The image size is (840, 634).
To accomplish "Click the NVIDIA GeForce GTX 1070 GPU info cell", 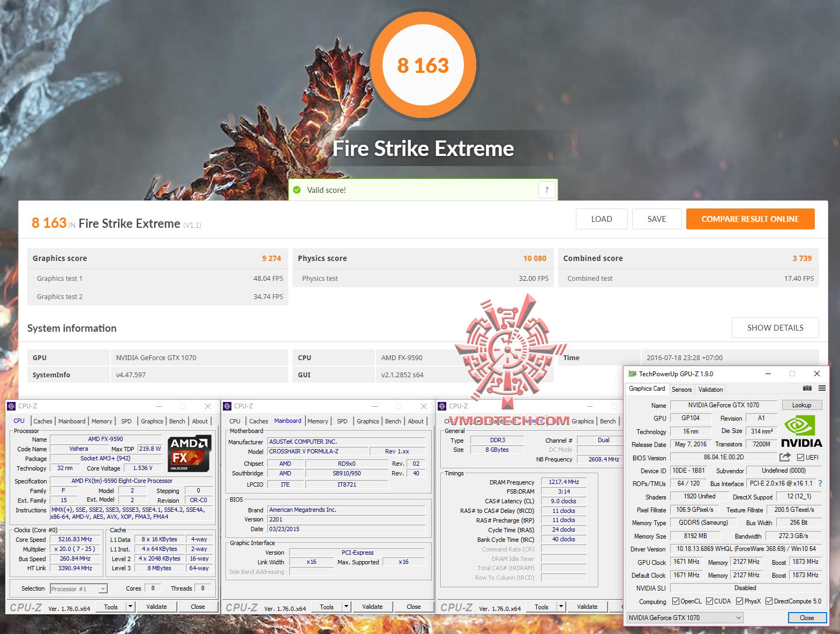I will pos(199,357).
